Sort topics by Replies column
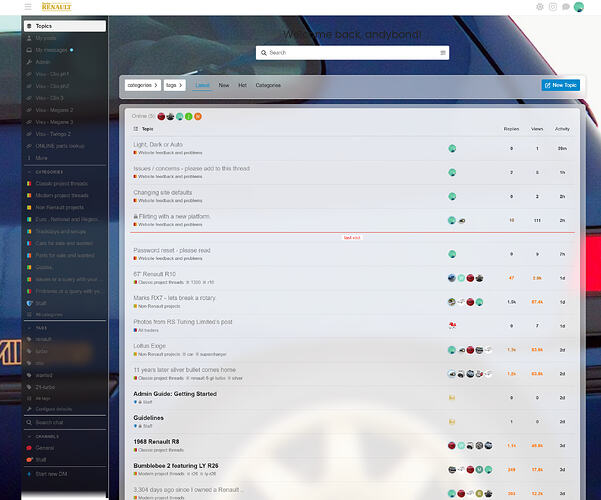The height and width of the screenshot is (500, 601). [x=511, y=129]
